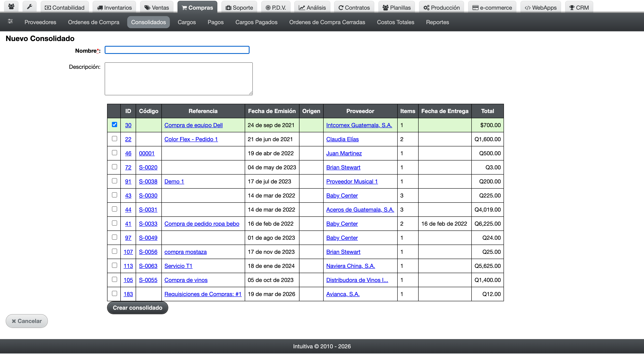Open the Ventas module tab
Image resolution: width=644 pixels, height=362 pixels.
coord(157,7)
